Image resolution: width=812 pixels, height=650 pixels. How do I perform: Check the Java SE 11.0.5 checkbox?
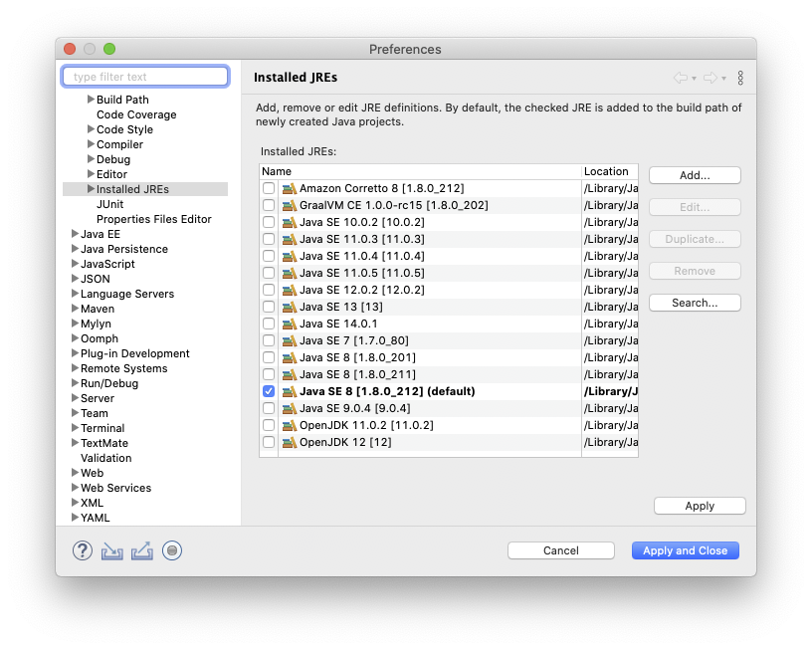[269, 273]
